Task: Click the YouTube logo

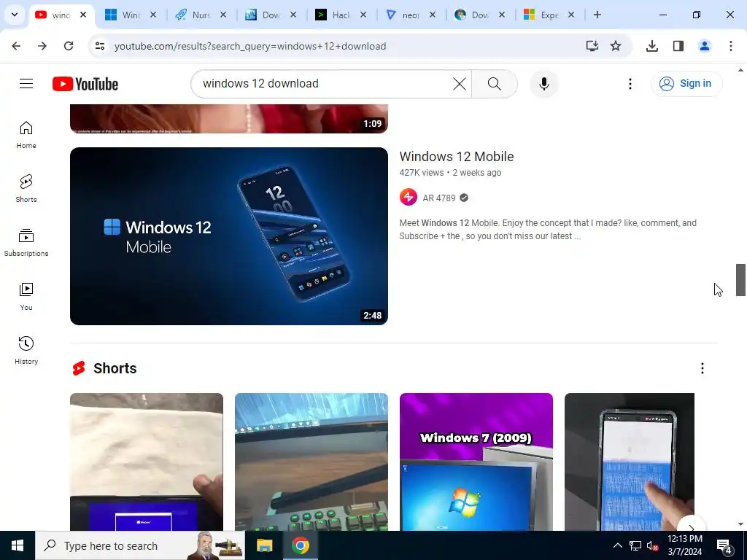Action: point(85,84)
